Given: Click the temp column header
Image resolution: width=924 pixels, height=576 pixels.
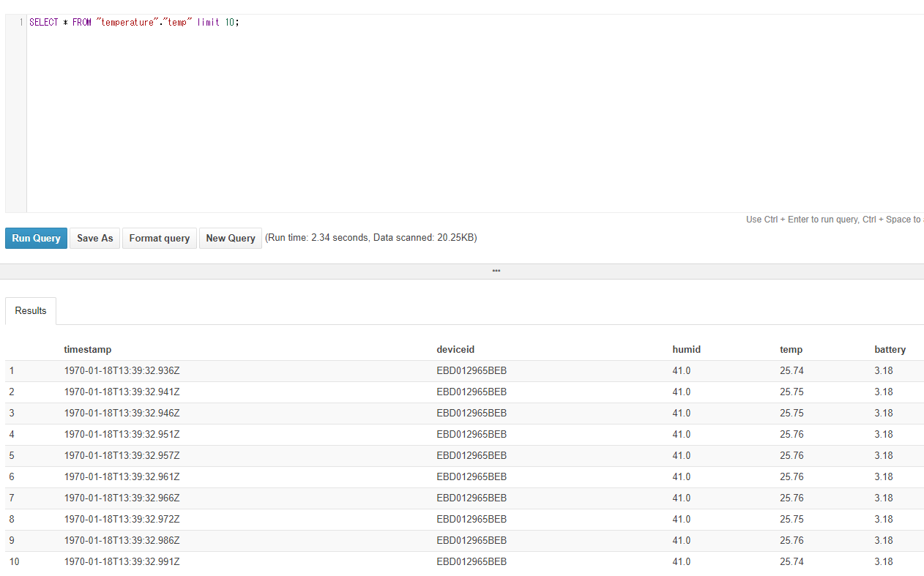Looking at the screenshot, I should click(791, 349).
